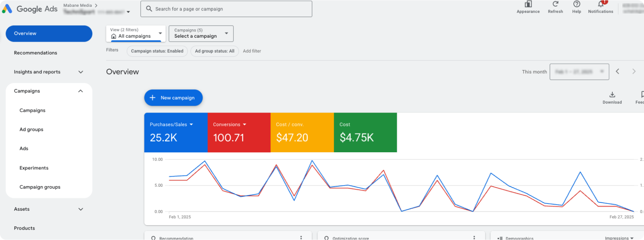
Task: Select Ad groups in the sidebar
Action: pos(31,129)
